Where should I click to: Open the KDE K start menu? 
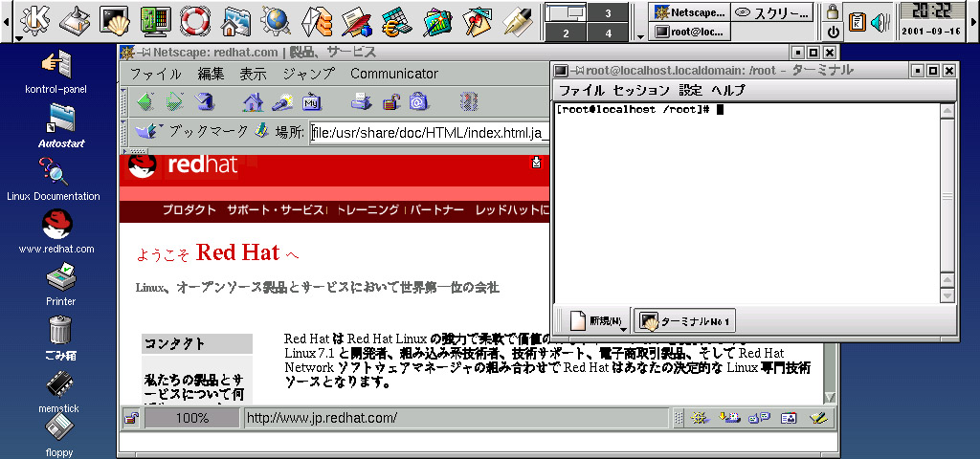coord(34,21)
